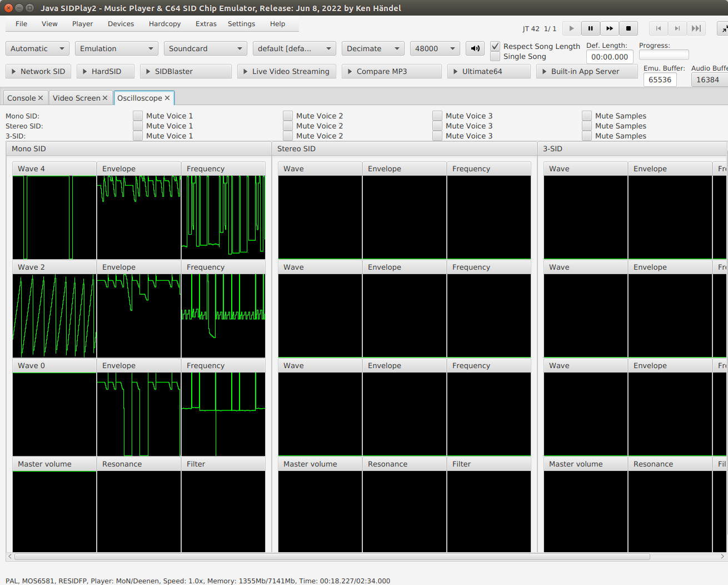This screenshot has height=585, width=728.
Task: Click the Network SID button
Action: click(x=38, y=71)
